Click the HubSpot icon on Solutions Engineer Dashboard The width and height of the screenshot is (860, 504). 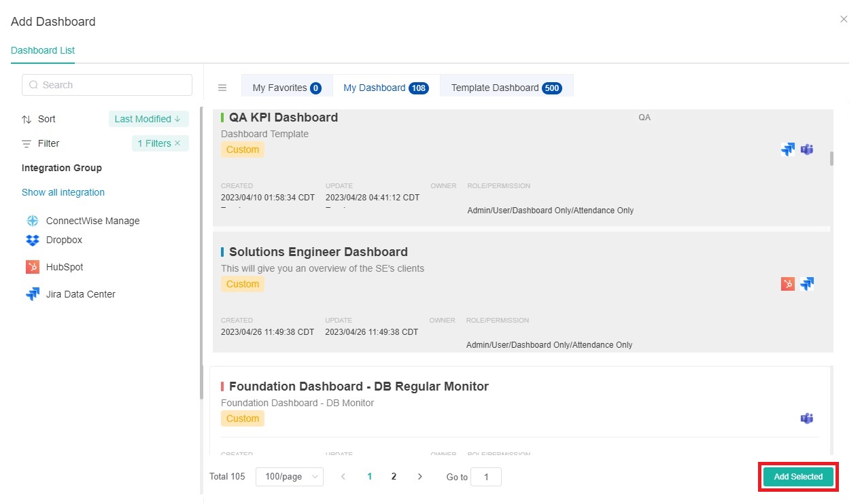787,283
